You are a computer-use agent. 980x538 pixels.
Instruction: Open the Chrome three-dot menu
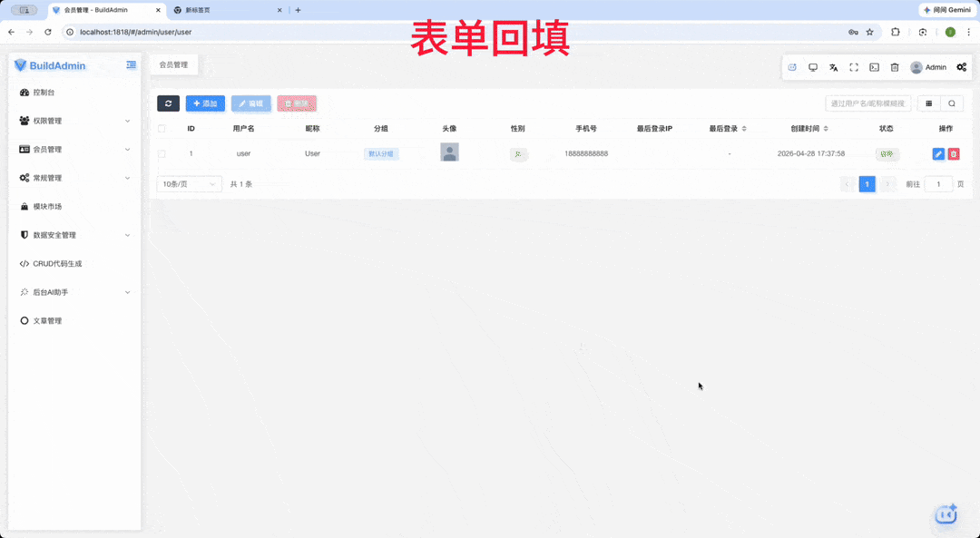point(969,32)
